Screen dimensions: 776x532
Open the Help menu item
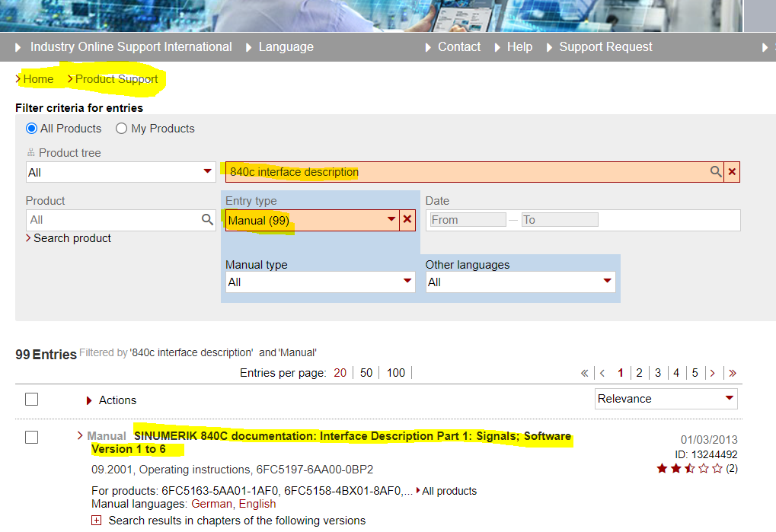(514, 47)
